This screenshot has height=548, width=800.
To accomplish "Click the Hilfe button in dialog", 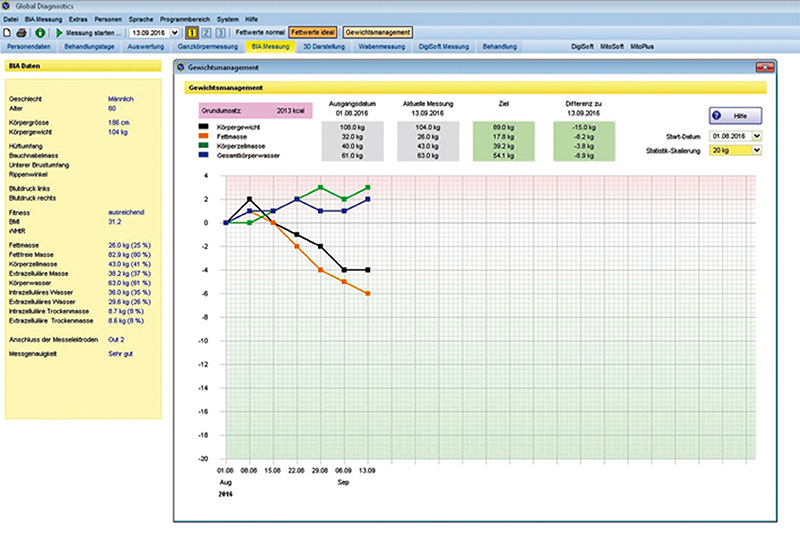I will pyautogui.click(x=736, y=115).
